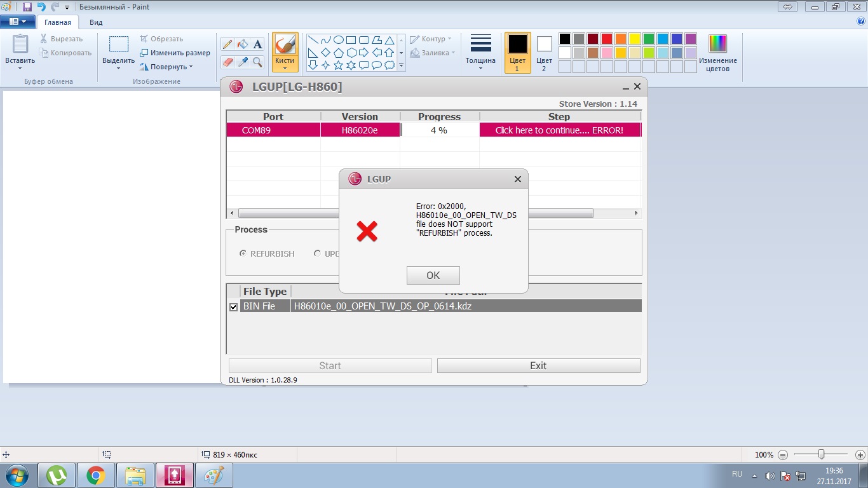
Task: Pick the Diamond shape
Action: click(x=325, y=52)
